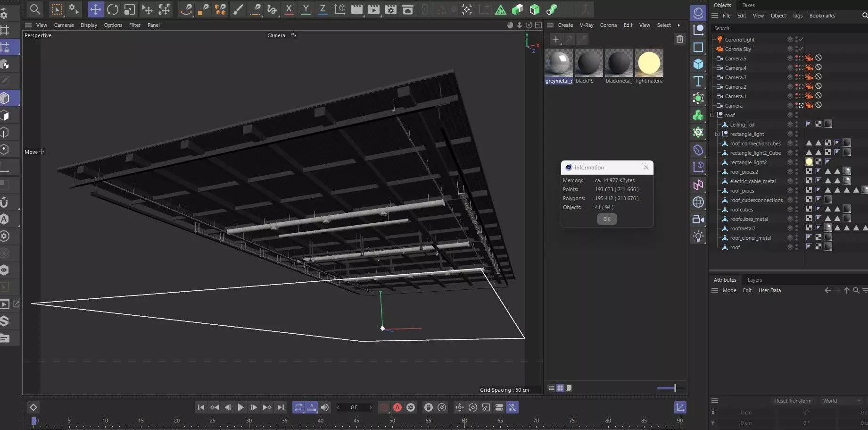The height and width of the screenshot is (430, 868).
Task: Close the Information dialog
Action: pos(646,167)
